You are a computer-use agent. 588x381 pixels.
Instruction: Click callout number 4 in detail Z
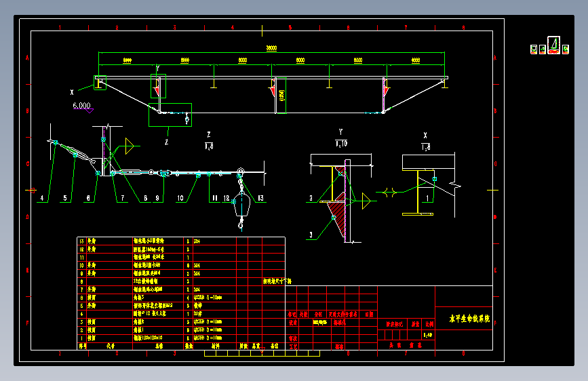(42, 198)
